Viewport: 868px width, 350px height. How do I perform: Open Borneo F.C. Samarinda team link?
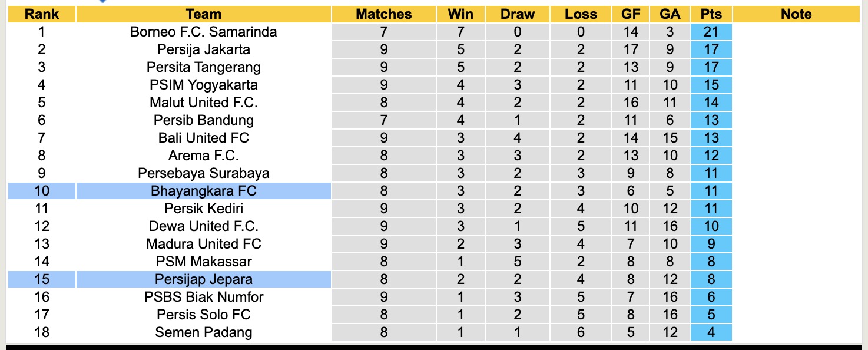pos(204,32)
